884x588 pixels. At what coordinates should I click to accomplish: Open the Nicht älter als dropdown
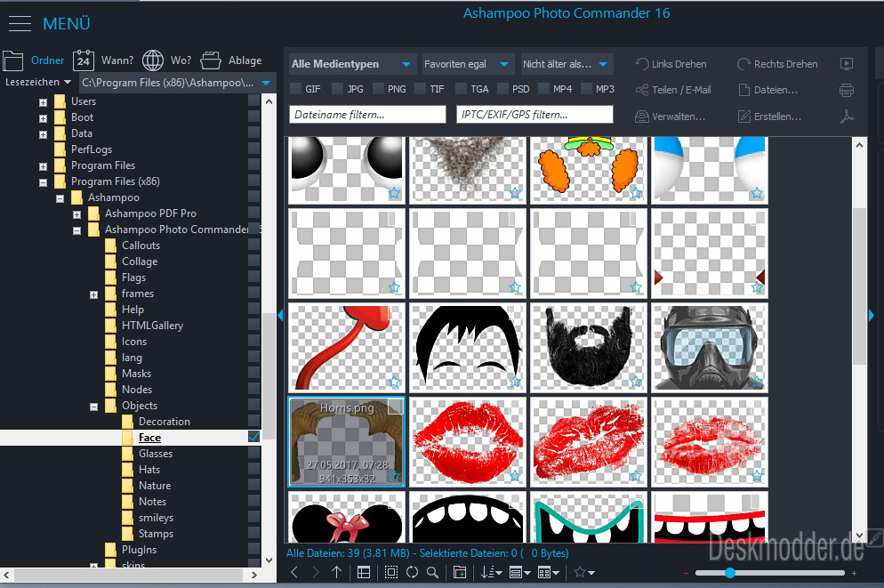(x=566, y=64)
